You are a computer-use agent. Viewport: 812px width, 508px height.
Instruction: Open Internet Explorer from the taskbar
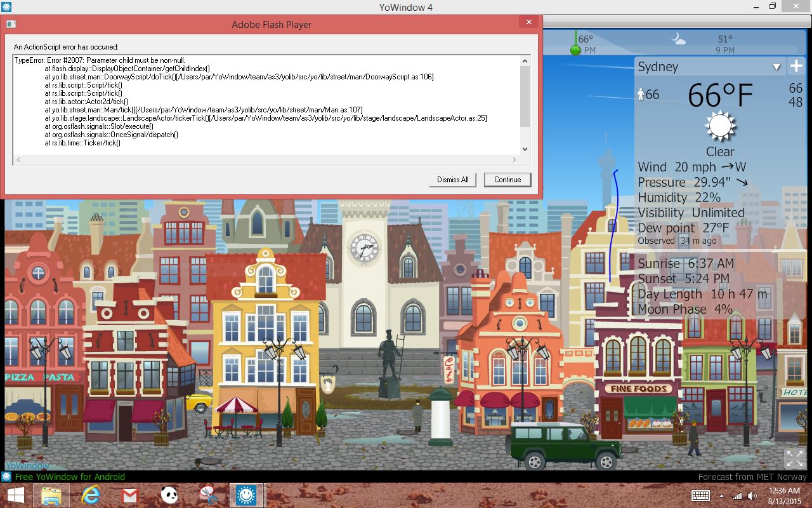tap(90, 495)
